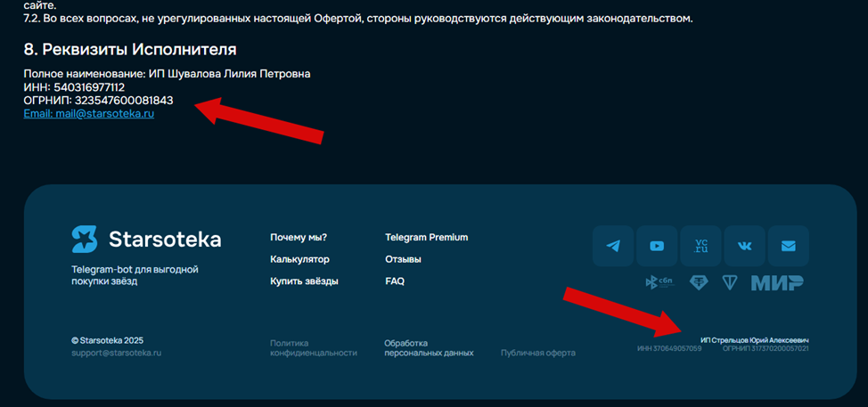
Task: Open the FAQ link
Action: click(x=395, y=281)
